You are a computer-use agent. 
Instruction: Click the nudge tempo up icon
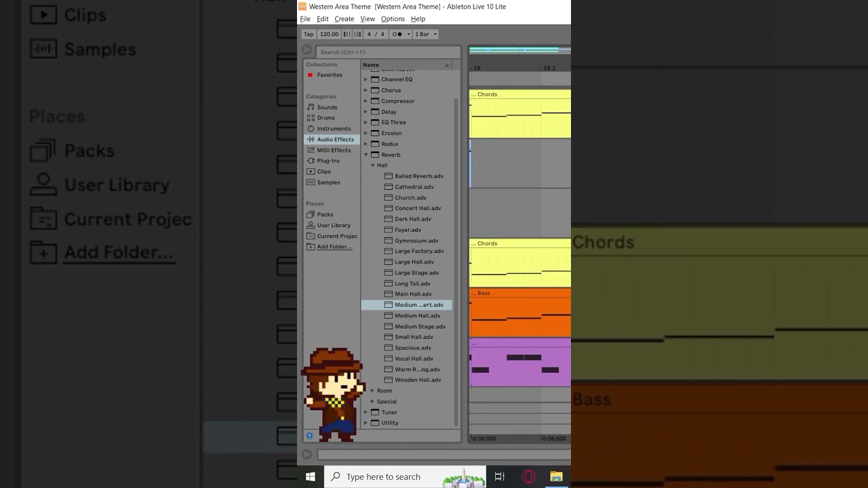[357, 34]
